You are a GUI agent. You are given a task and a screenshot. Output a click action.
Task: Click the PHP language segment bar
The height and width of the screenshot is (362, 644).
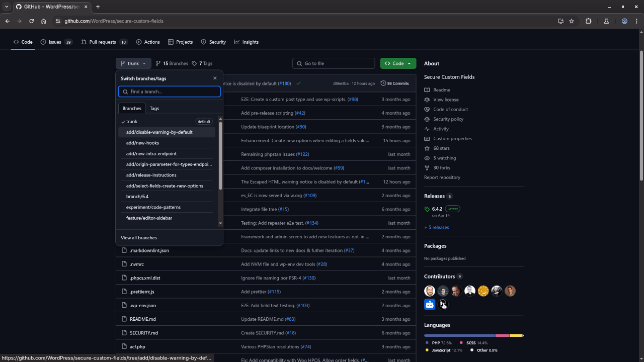pyautogui.click(x=460, y=335)
